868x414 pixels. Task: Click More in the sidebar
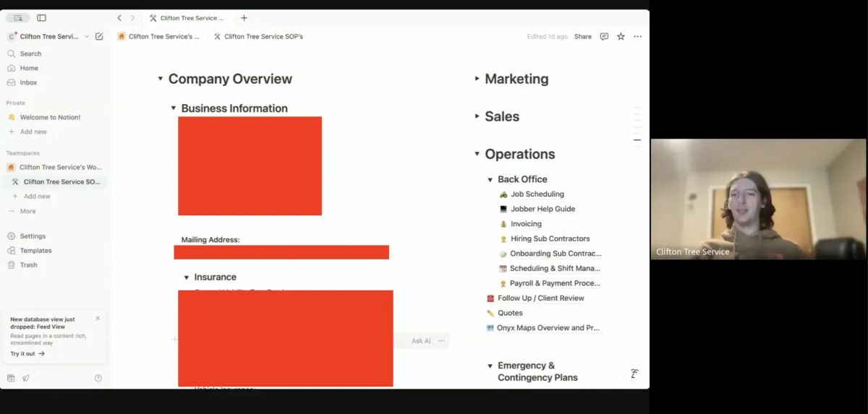(27, 211)
